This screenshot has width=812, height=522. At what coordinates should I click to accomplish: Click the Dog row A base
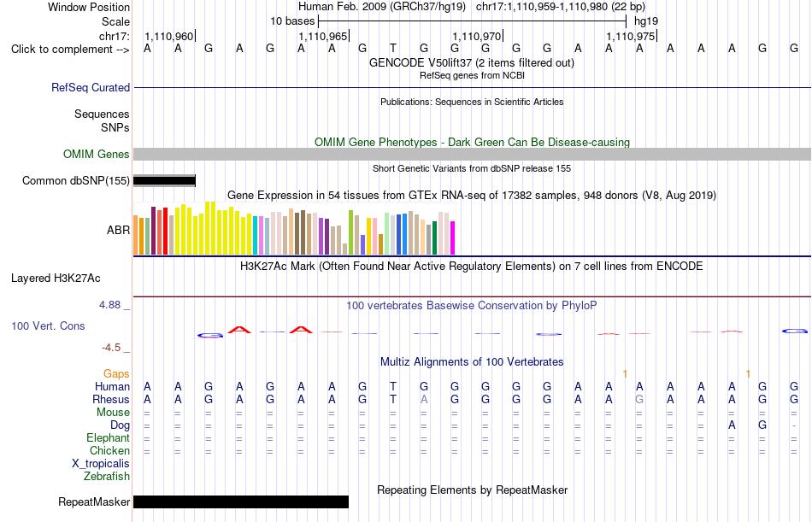(732, 425)
